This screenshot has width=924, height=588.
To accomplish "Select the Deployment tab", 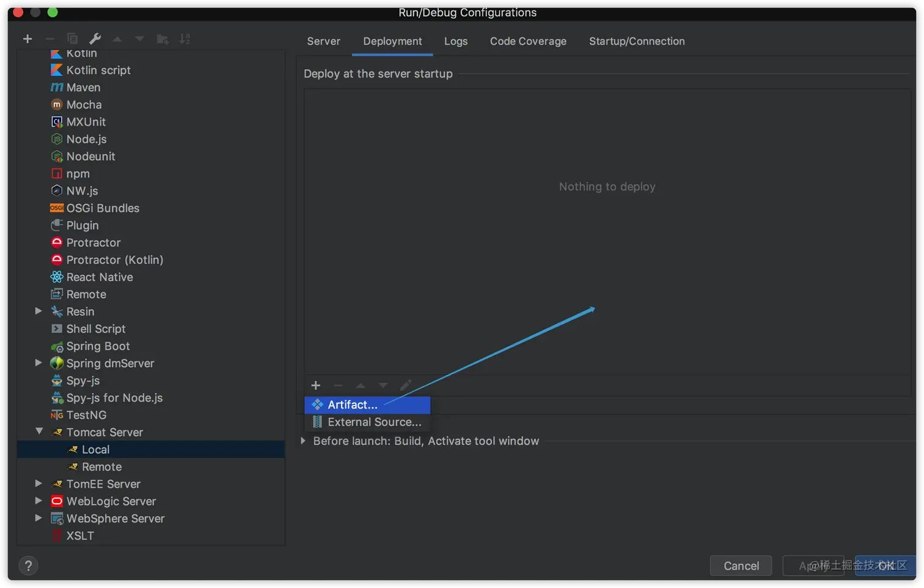I will (392, 41).
